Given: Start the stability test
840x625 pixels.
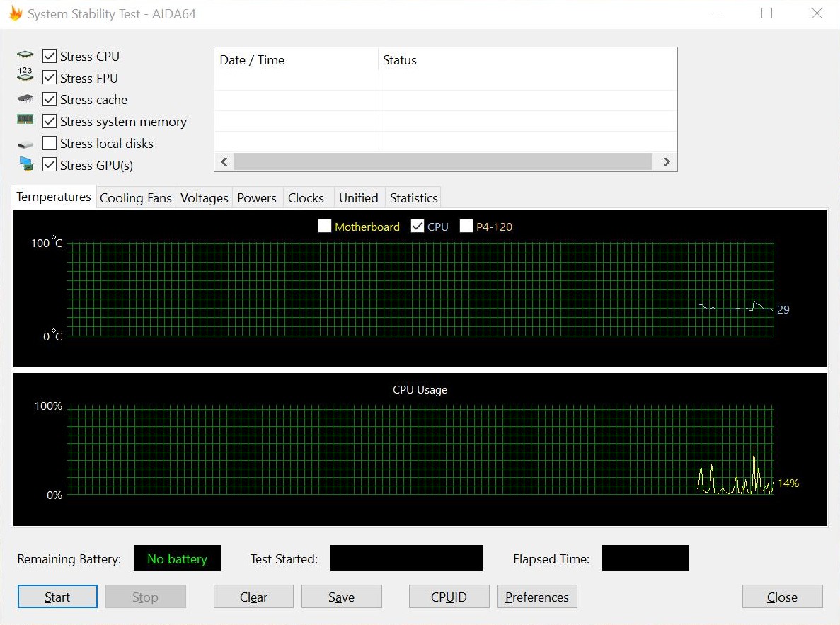Looking at the screenshot, I should click(57, 597).
